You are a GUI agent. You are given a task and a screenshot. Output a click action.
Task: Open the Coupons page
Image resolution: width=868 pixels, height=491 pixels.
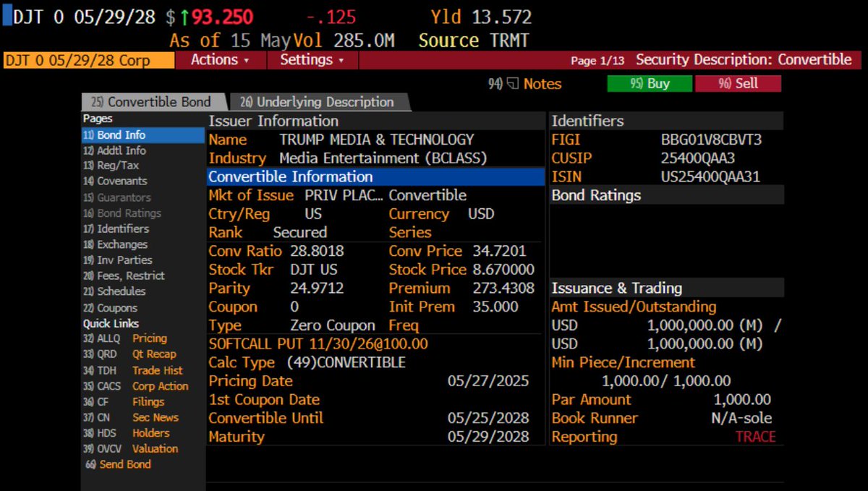pyautogui.click(x=110, y=308)
